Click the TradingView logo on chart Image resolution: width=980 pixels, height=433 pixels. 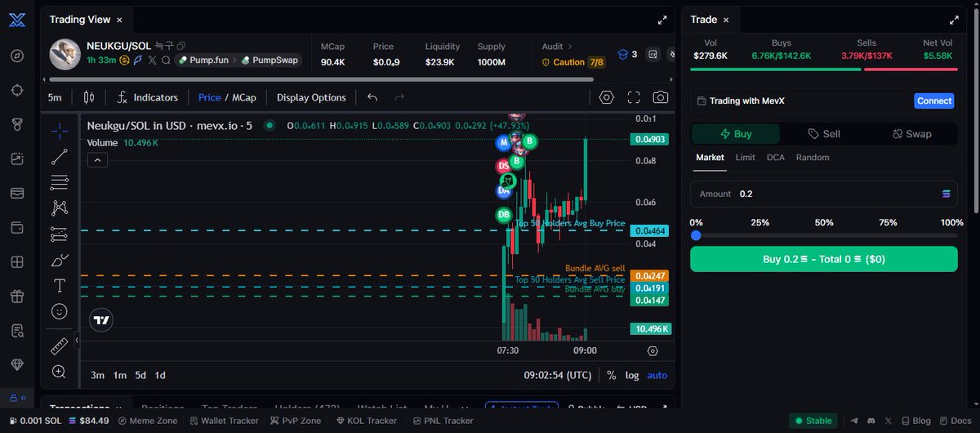101,321
